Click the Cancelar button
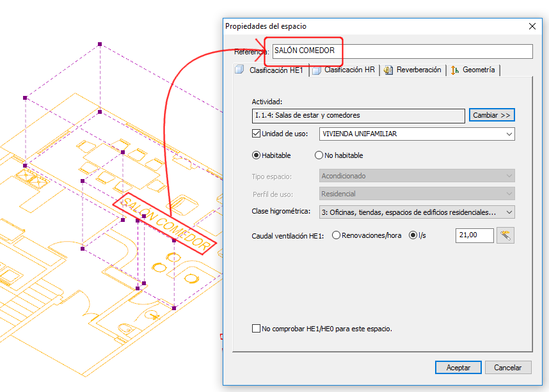The width and height of the screenshot is (549, 392). pyautogui.click(x=507, y=368)
